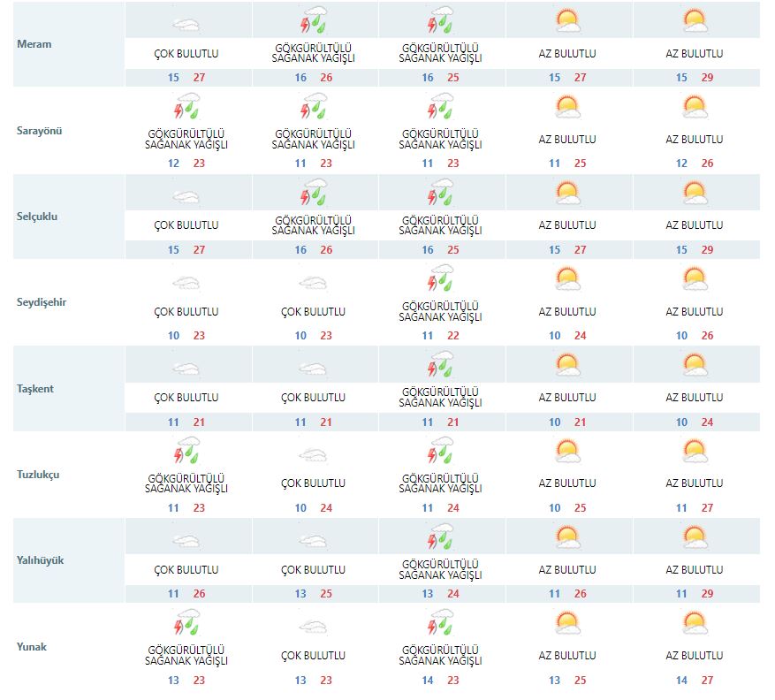
Task: Select Tuzlukçu's very cloudy icon
Action: coord(314,454)
